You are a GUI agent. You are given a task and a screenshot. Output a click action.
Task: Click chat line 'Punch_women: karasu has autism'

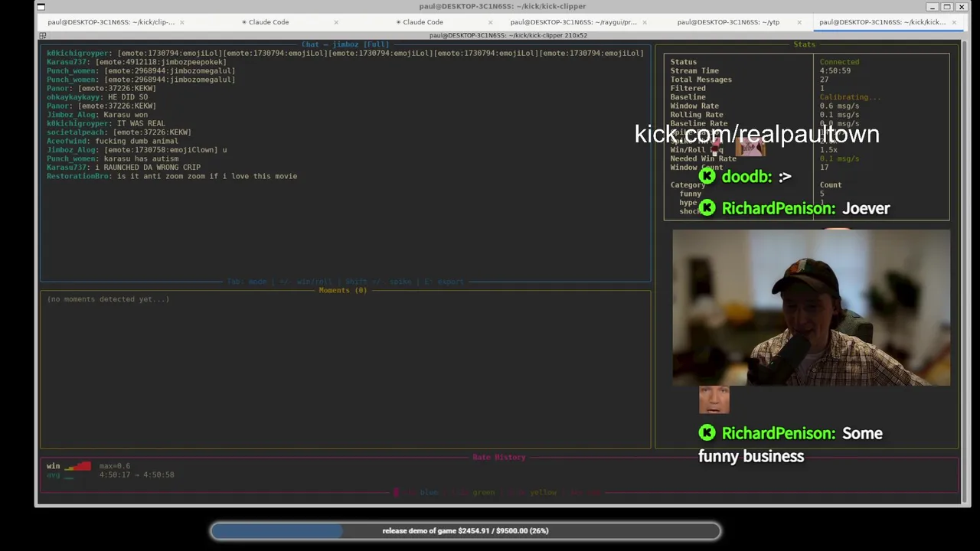(113, 158)
